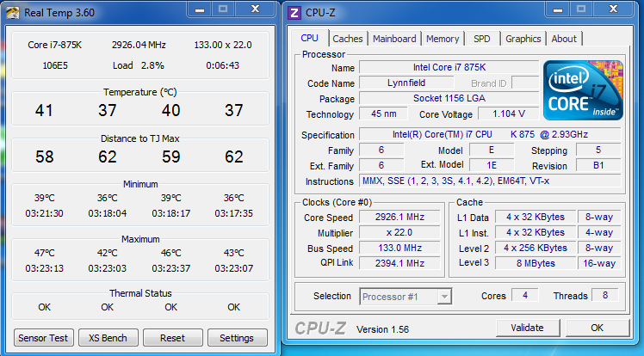Open the Processor #1 selection dropdown
The image size is (644, 356).
(x=444, y=297)
